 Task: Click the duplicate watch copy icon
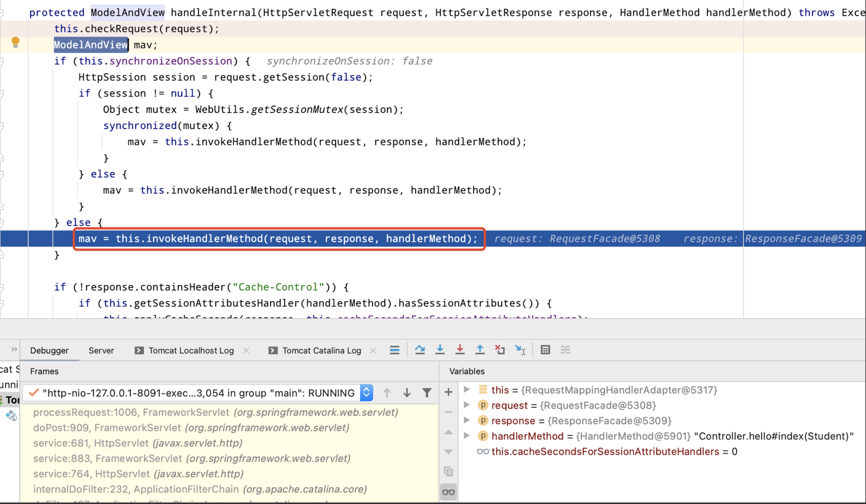tap(448, 471)
